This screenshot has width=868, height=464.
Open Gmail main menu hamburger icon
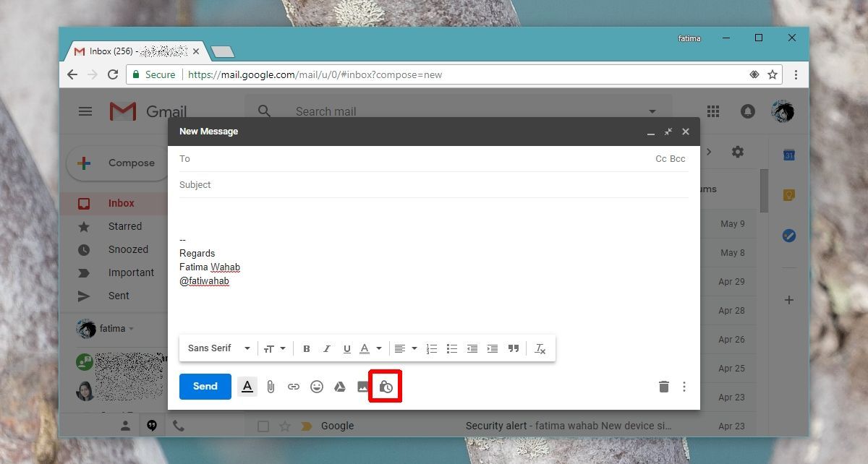[x=85, y=111]
